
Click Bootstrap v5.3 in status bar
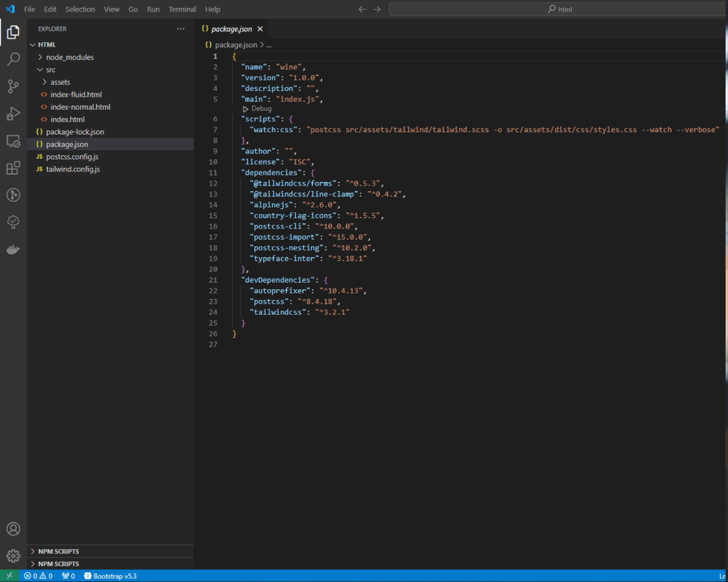(110, 576)
